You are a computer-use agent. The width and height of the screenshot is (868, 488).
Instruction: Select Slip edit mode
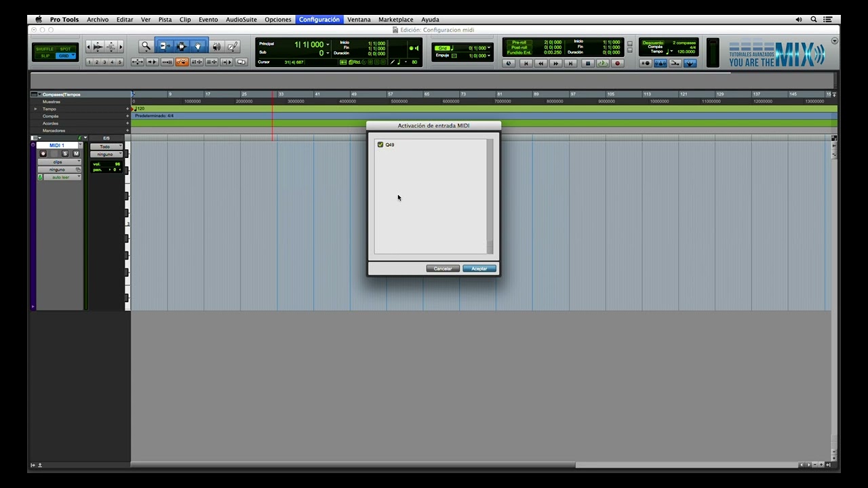tap(45, 56)
